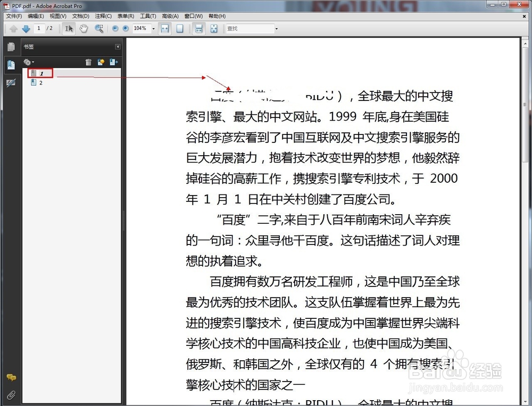Go to previous page arrow
The width and height of the screenshot is (532, 406).
pos(13,29)
